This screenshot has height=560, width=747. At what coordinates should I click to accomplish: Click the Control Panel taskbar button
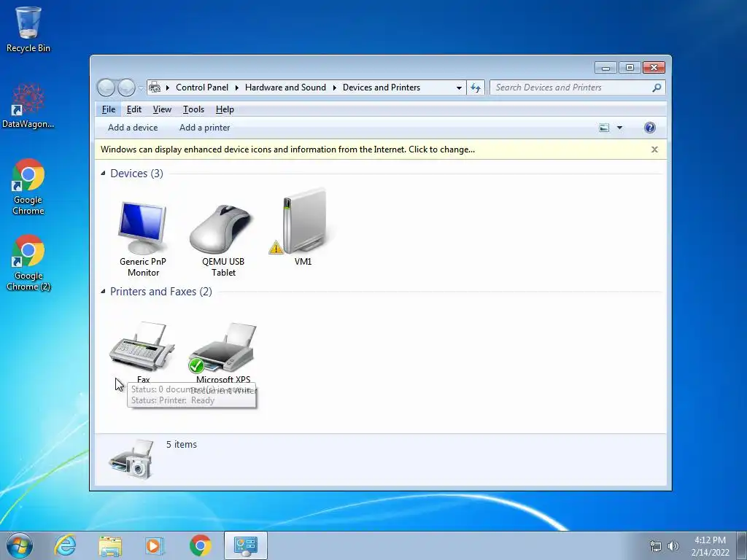246,545
